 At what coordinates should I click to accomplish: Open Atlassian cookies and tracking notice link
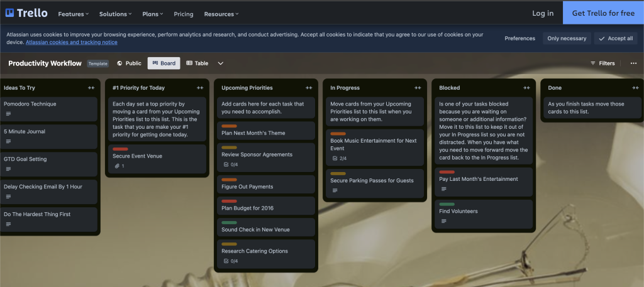72,42
